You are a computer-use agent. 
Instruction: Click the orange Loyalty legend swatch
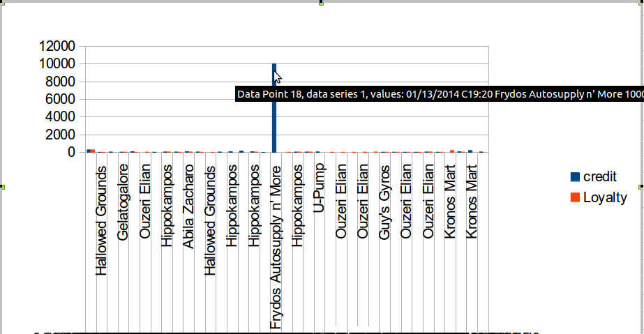[x=575, y=197]
